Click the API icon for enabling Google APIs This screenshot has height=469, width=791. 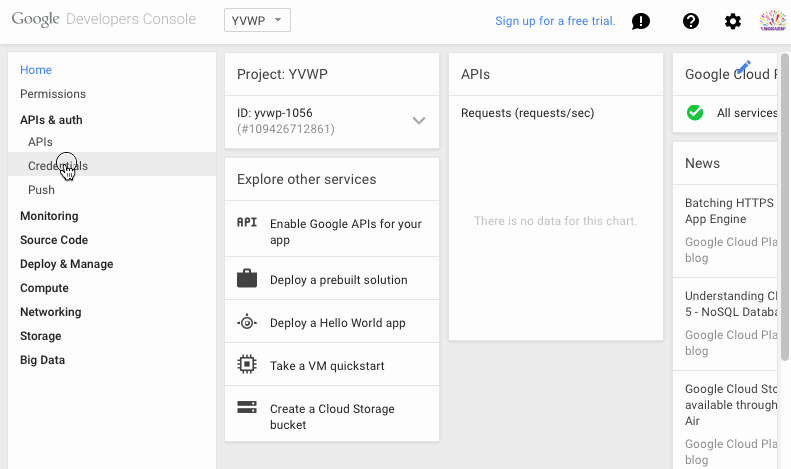point(247,222)
